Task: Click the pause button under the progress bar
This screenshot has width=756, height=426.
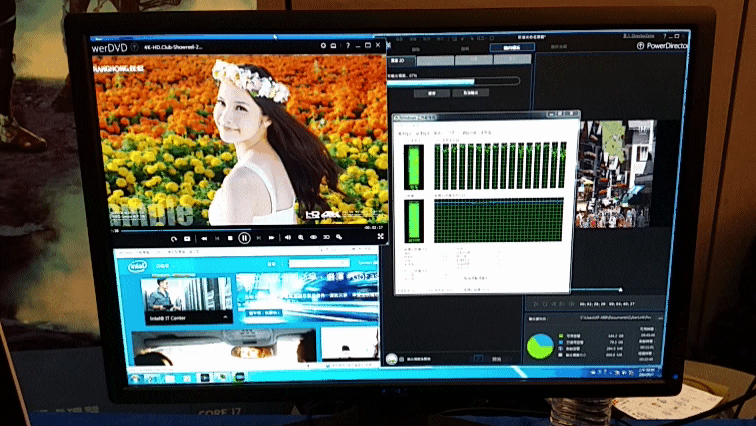Action: point(432,93)
